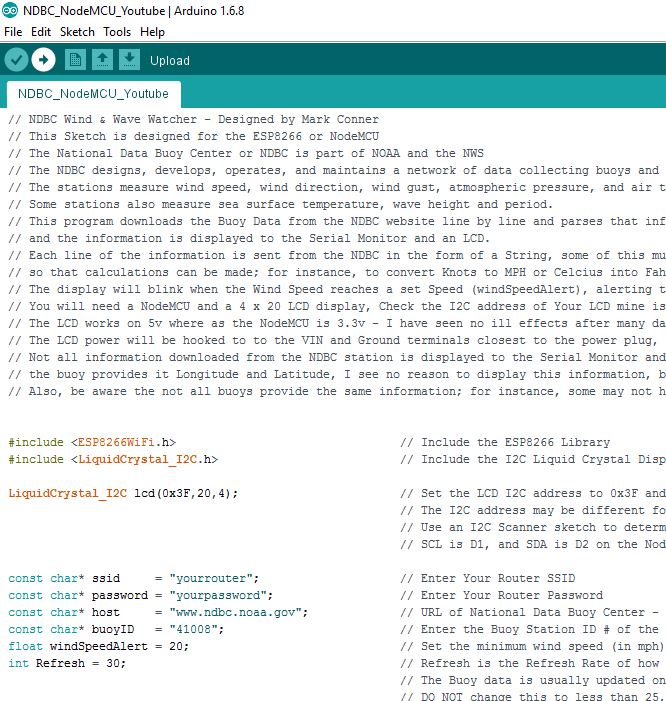
Task: Click the comment "Enter Your Router Password"
Action: point(502,595)
